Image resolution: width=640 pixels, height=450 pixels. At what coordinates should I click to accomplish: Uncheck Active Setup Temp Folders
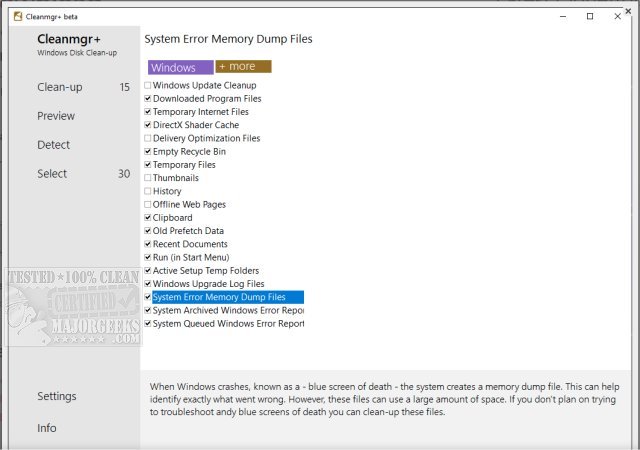(148, 270)
